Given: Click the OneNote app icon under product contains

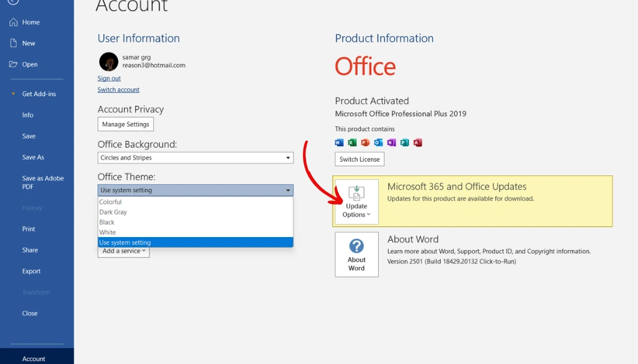Looking at the screenshot, I should coord(391,142).
